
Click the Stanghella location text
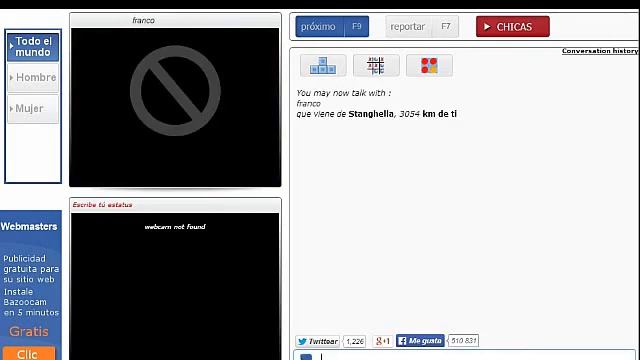click(x=371, y=114)
